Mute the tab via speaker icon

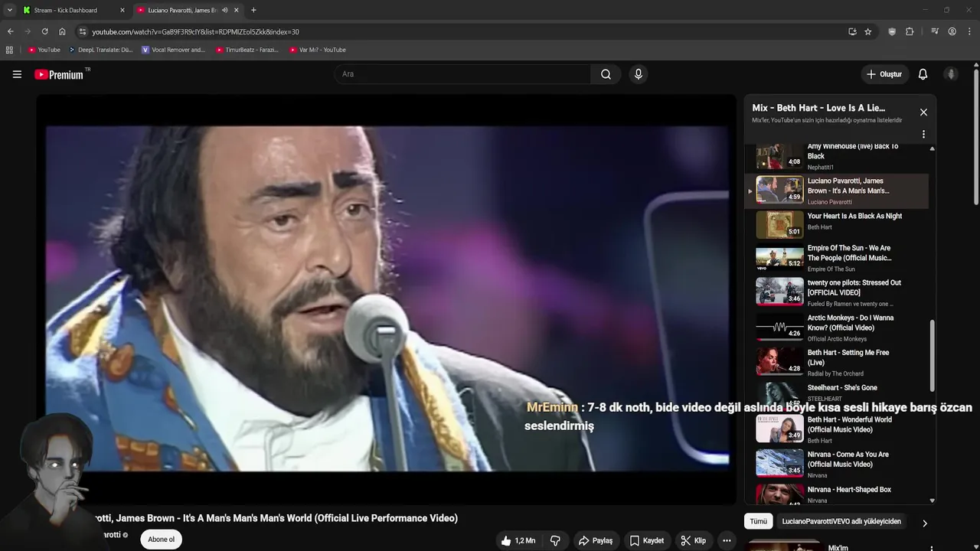(224, 10)
